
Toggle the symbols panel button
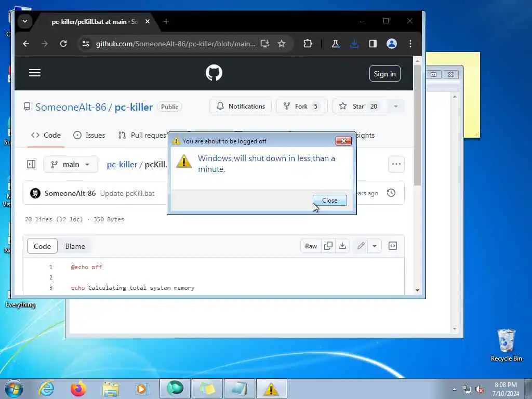[x=393, y=246]
